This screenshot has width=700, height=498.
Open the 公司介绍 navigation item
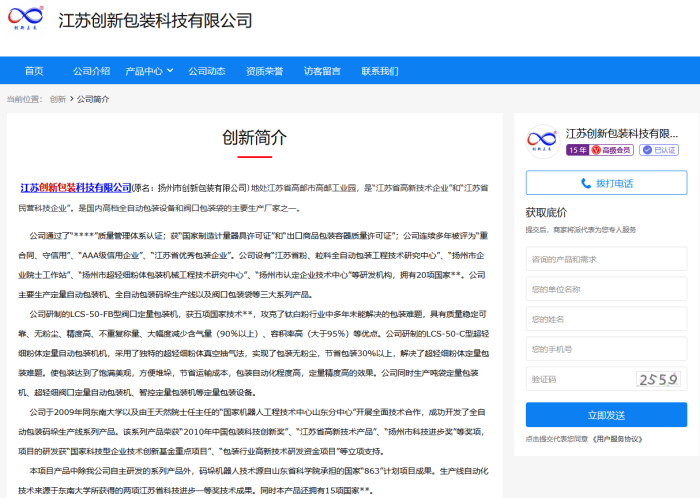pyautogui.click(x=91, y=71)
